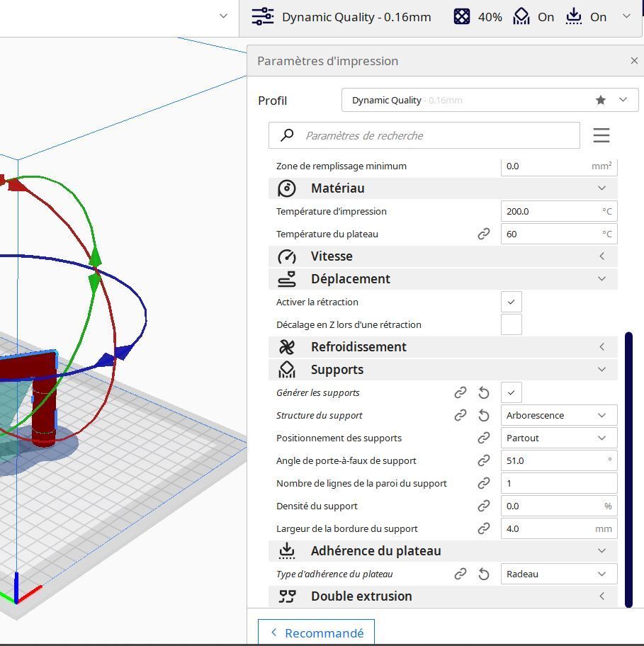
Task: Disable the Activer la rétraction checkbox
Action: click(x=512, y=302)
